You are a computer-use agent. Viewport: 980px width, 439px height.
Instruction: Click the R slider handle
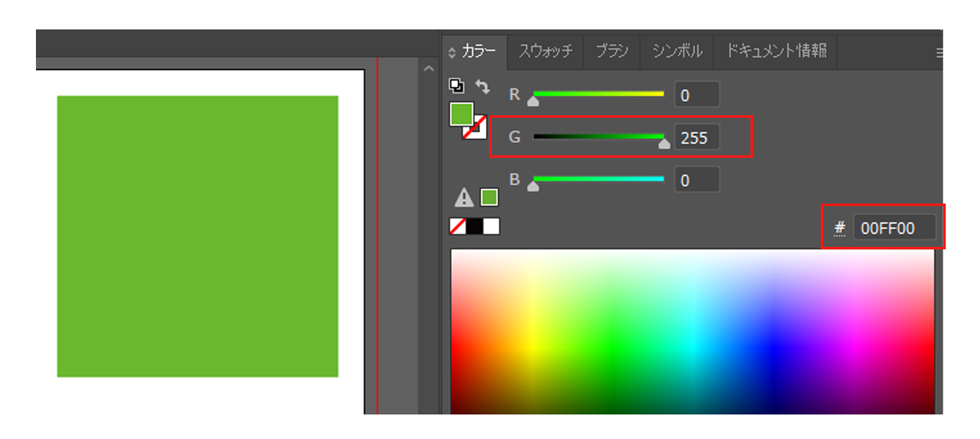click(x=533, y=101)
